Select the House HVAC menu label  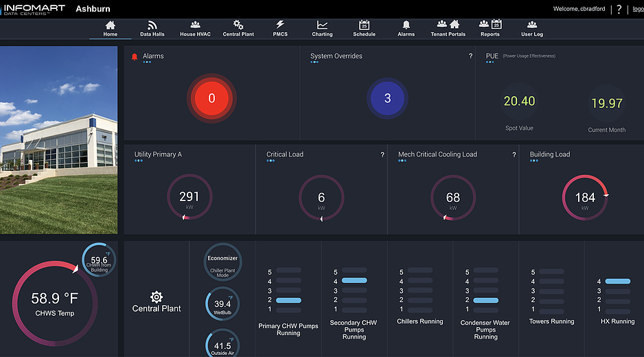click(195, 34)
